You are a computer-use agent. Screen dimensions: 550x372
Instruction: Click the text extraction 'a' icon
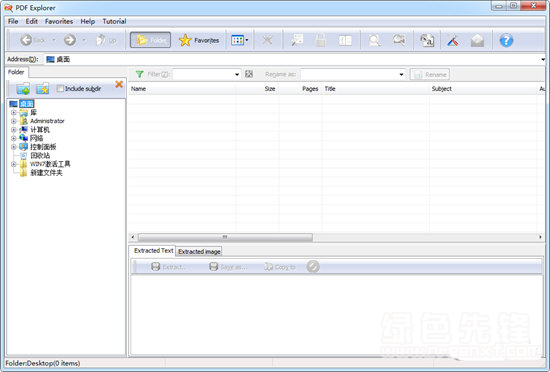(427, 40)
